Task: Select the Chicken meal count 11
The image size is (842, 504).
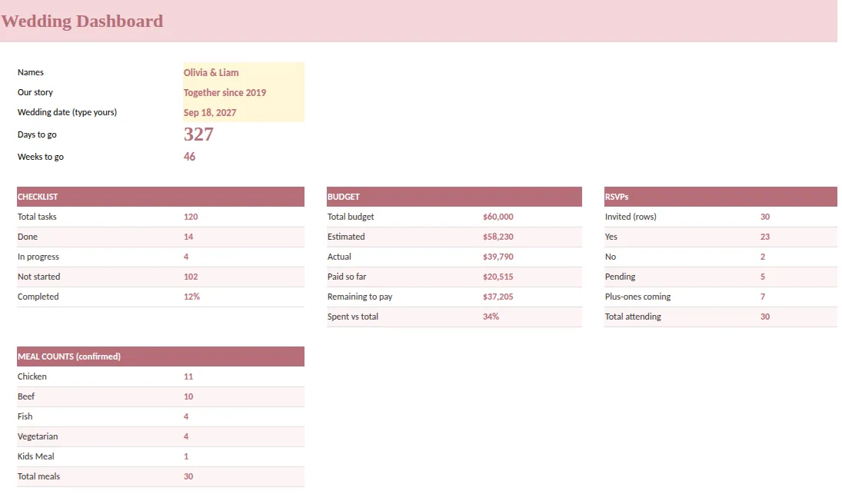Action: 188,376
